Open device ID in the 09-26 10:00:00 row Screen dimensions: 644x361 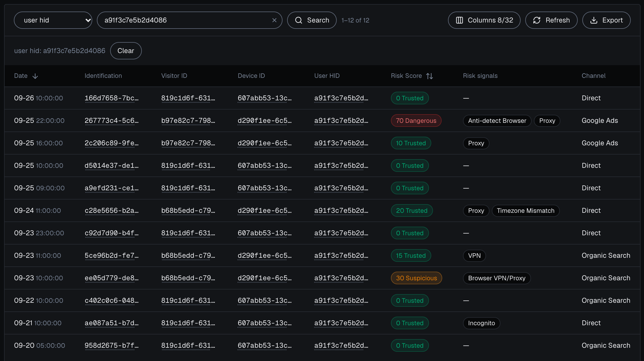(265, 98)
